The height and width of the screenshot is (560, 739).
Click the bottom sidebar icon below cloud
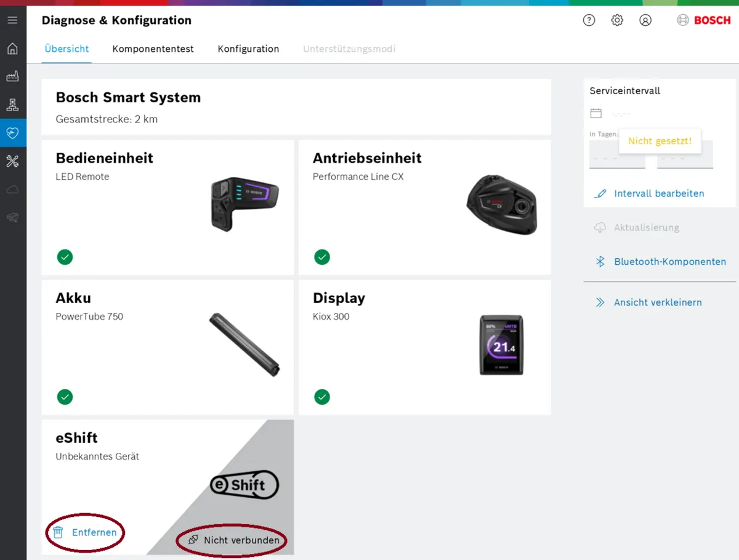12,217
